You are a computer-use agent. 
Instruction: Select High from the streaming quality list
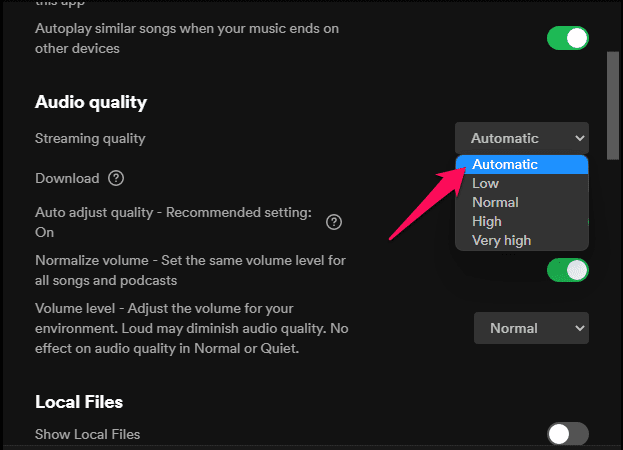pyautogui.click(x=487, y=222)
